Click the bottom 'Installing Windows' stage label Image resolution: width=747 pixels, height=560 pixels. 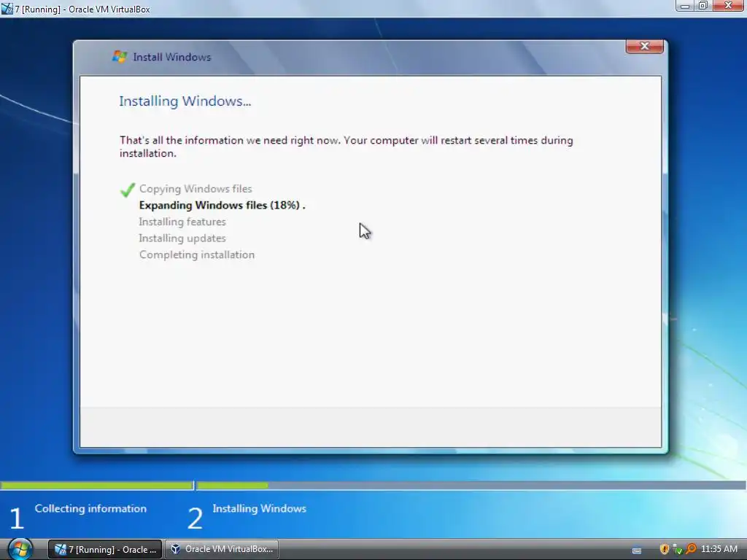tap(259, 508)
